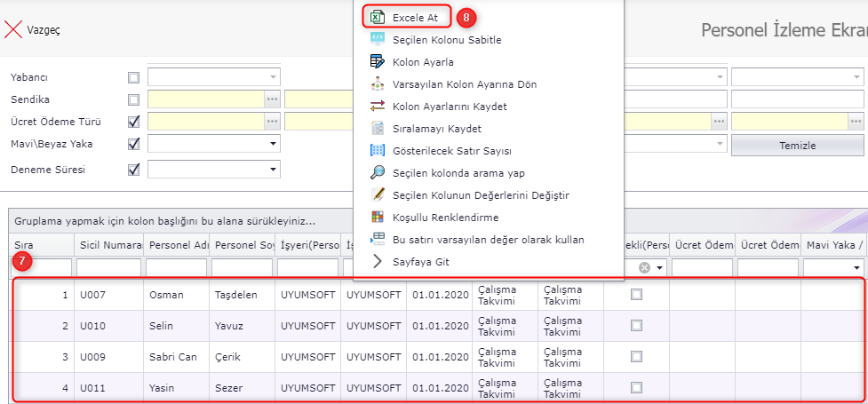Screen dimensions: 868x404
Task: Click the Varsayılan Kolon Ayarına Dön icon
Action: [x=377, y=84]
